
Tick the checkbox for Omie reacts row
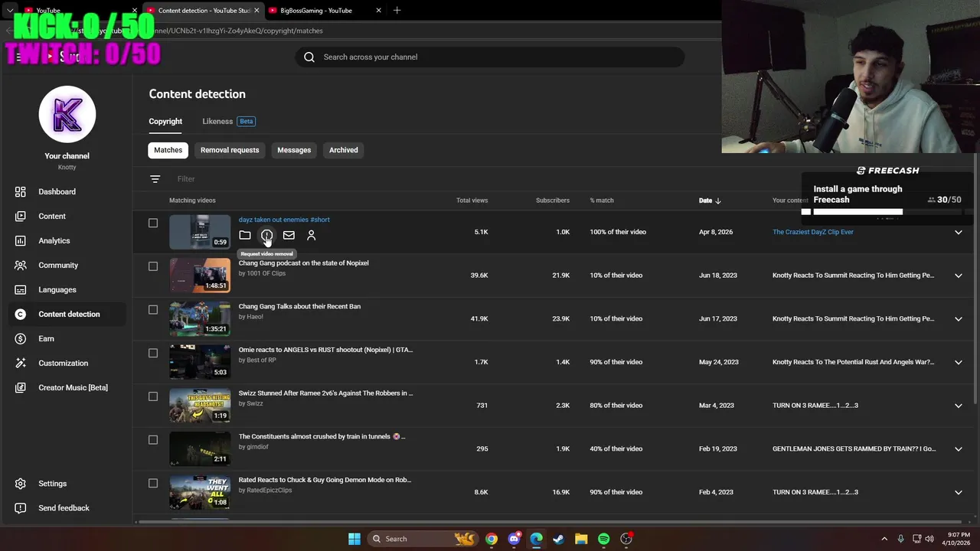pyautogui.click(x=153, y=353)
